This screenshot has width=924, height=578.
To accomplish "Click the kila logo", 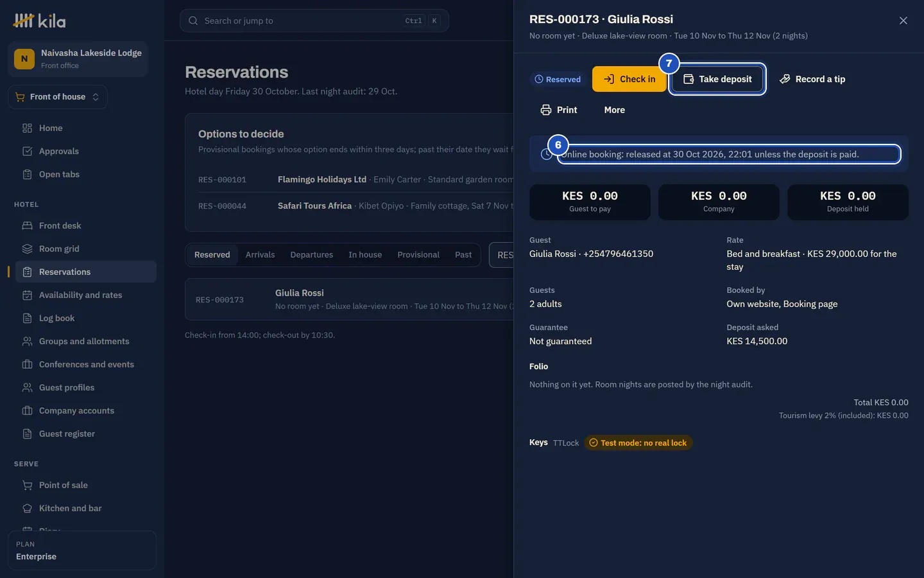I will click(x=40, y=21).
